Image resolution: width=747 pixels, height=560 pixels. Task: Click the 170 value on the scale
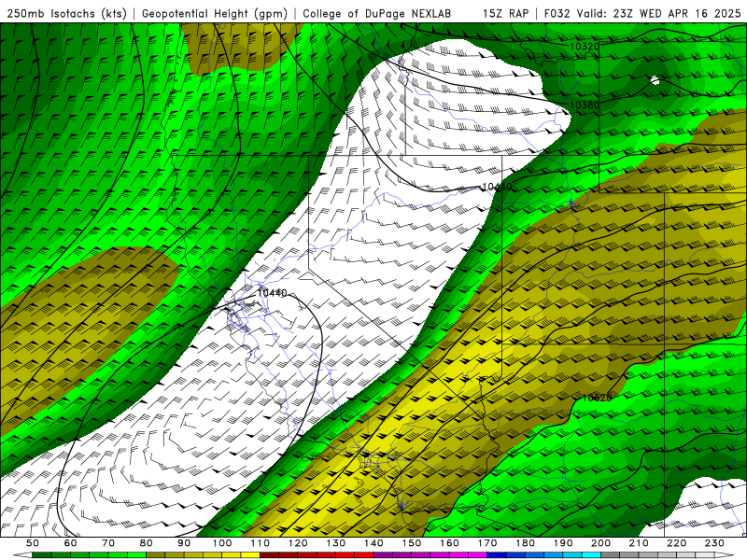487,543
